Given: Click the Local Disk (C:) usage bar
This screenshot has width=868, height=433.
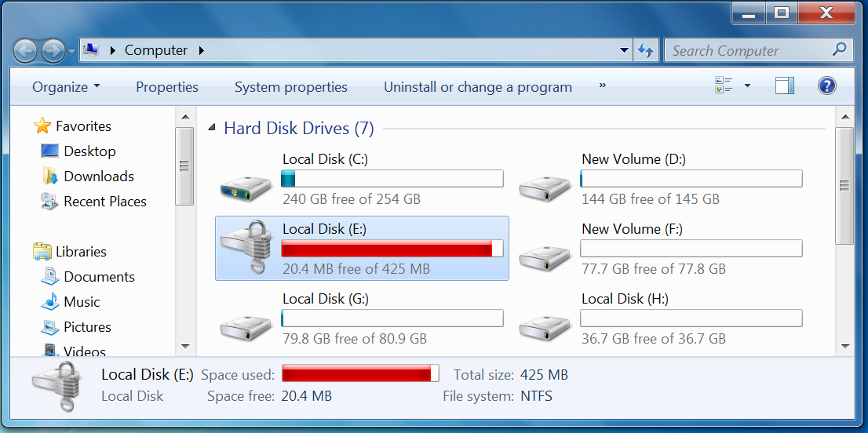Looking at the screenshot, I should [392, 179].
